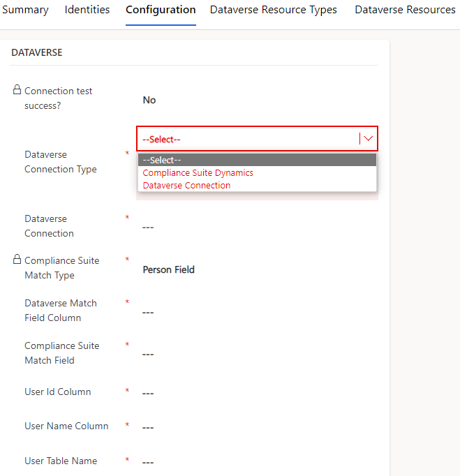The image size is (460, 476).
Task: Click the Compliance Suite Match Field input
Action: pyautogui.click(x=257, y=355)
